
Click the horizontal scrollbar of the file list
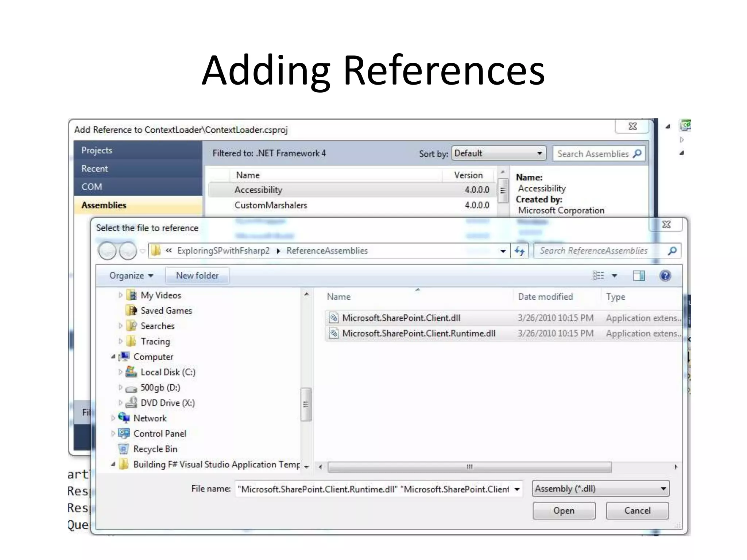pyautogui.click(x=469, y=467)
